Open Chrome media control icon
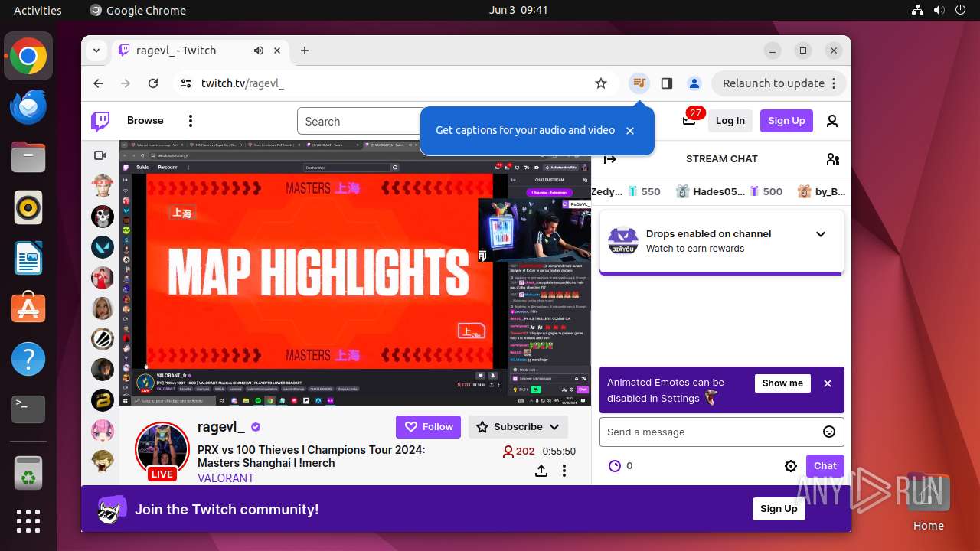The height and width of the screenshot is (551, 980). (639, 83)
